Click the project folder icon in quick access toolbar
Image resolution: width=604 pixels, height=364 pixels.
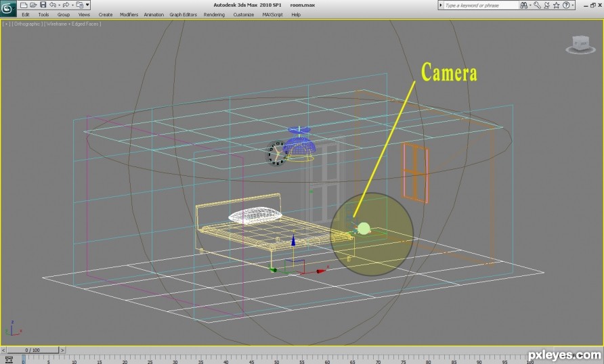(79, 5)
